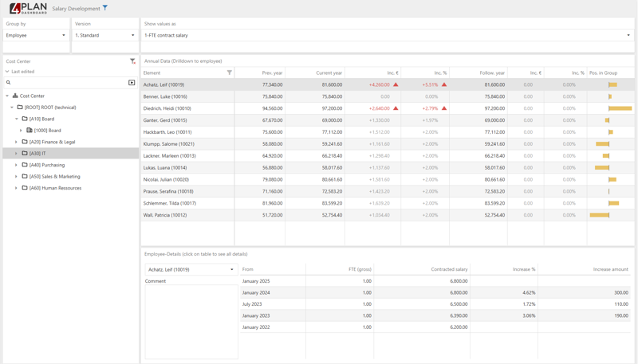This screenshot has height=364, width=638.
Task: Clear the Cost Center filter icon
Action: coord(132,61)
